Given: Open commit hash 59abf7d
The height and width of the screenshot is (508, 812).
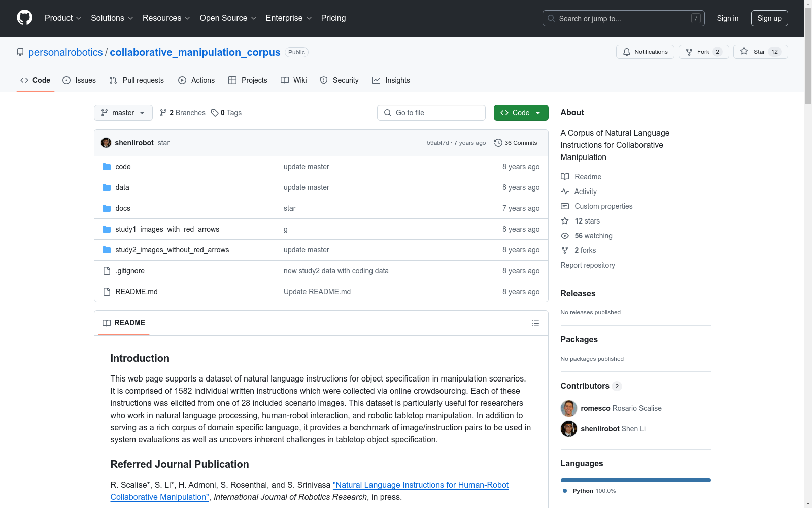Looking at the screenshot, I should pos(438,143).
